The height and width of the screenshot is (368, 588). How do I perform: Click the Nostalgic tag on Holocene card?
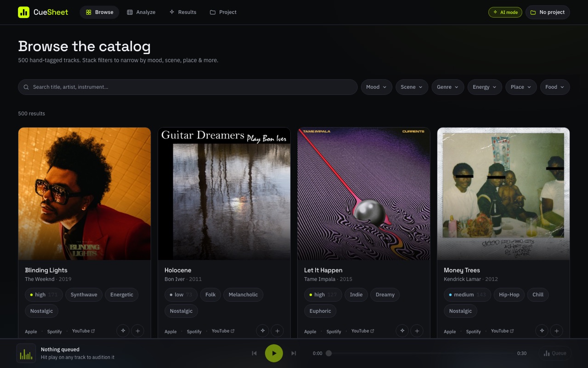click(x=181, y=311)
